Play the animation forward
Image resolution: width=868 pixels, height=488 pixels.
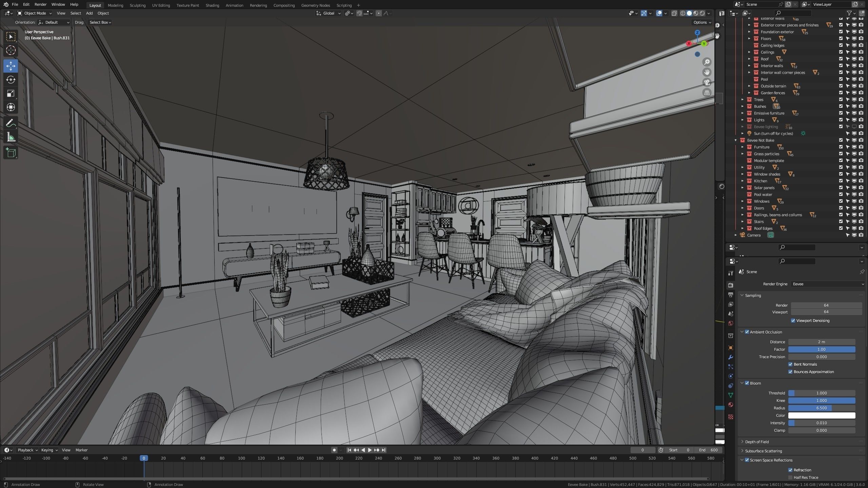[x=370, y=450]
